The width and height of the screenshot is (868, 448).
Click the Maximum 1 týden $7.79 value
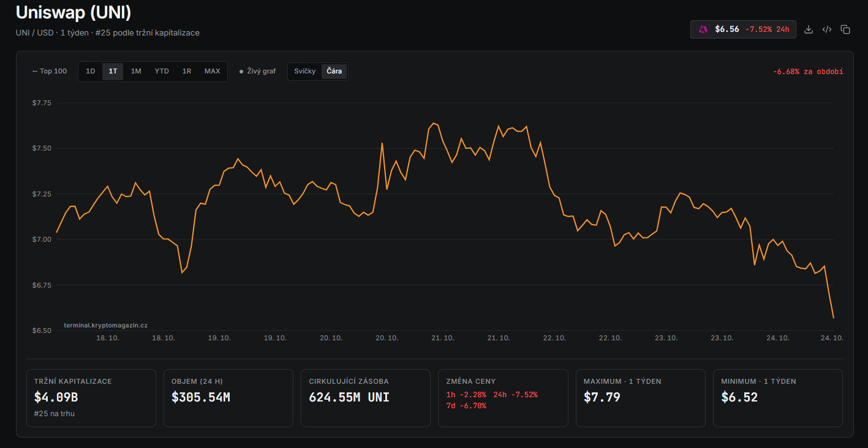tap(602, 397)
